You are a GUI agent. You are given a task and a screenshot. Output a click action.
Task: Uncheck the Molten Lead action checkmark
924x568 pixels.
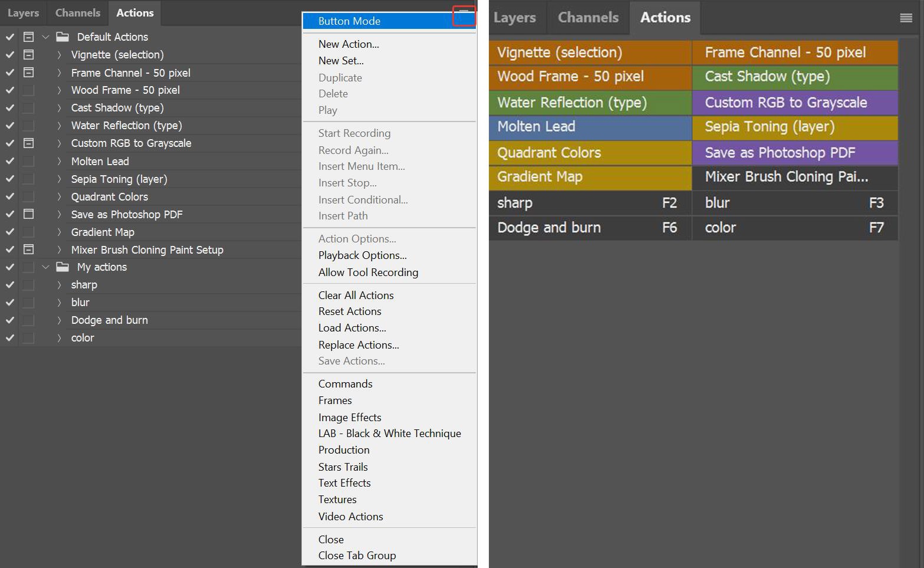(x=10, y=161)
